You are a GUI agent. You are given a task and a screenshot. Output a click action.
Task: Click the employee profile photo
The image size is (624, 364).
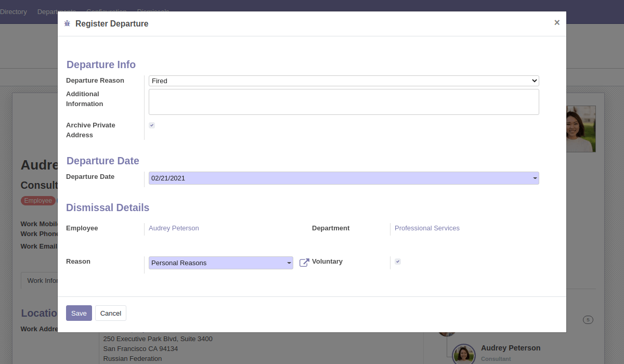pos(581,129)
